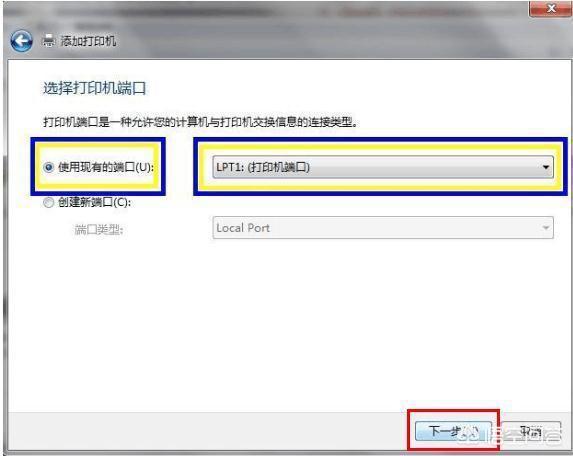Click the 创建新端口(C) label text

pyautogui.click(x=94, y=202)
